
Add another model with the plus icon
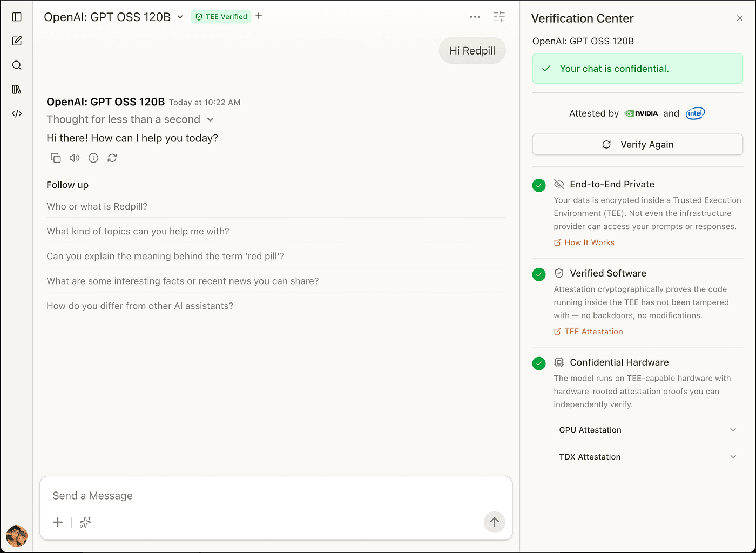[x=259, y=16]
